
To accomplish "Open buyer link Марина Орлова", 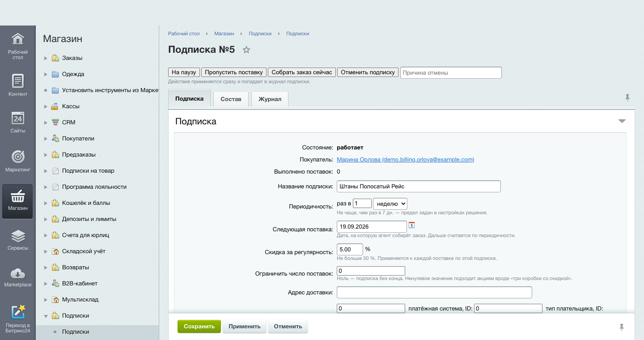I will tap(405, 160).
